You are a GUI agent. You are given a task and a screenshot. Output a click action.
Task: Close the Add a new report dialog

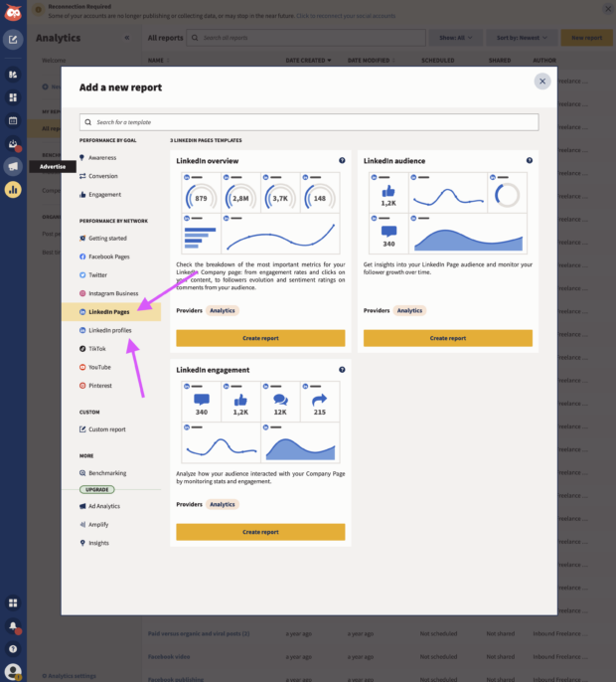[x=542, y=82]
